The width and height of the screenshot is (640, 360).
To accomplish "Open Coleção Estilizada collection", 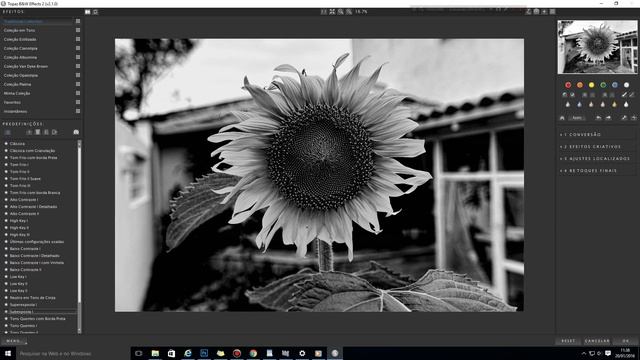I will point(20,39).
